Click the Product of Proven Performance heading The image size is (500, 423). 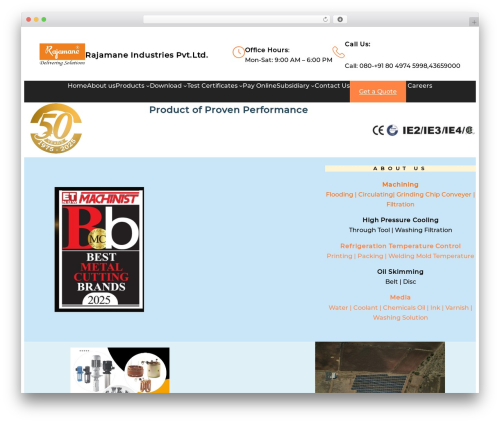tap(228, 110)
